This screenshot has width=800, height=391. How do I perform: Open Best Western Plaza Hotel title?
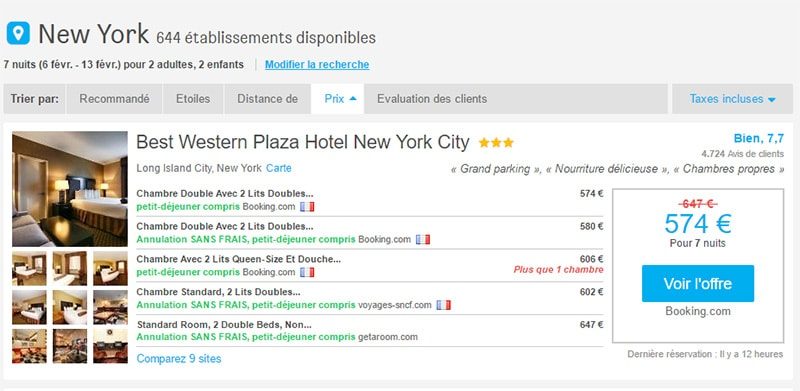(303, 142)
